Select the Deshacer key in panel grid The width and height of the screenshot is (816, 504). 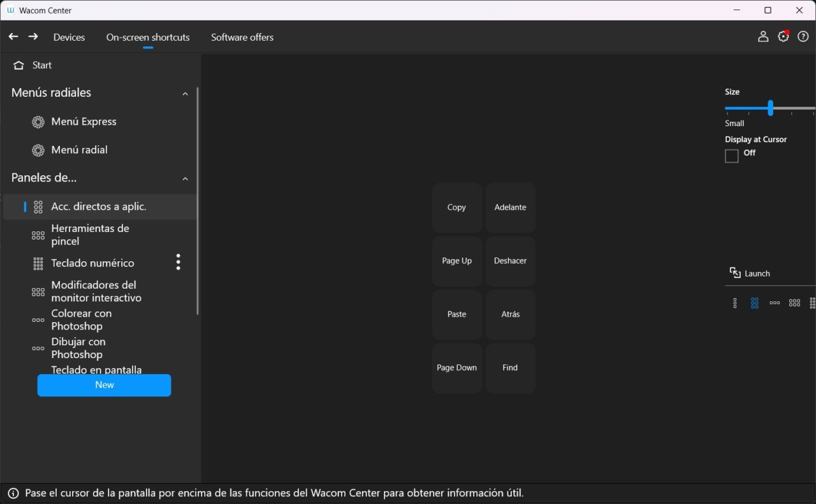pyautogui.click(x=510, y=261)
